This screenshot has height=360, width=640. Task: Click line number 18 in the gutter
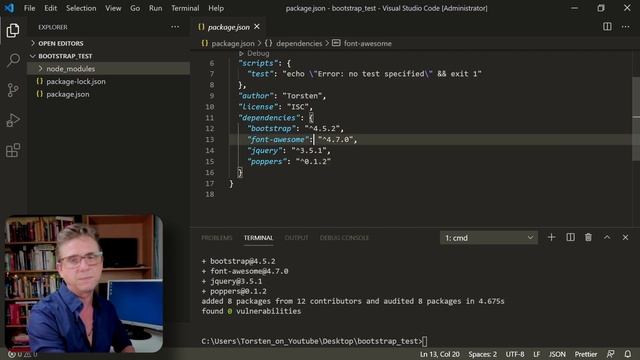click(x=210, y=194)
